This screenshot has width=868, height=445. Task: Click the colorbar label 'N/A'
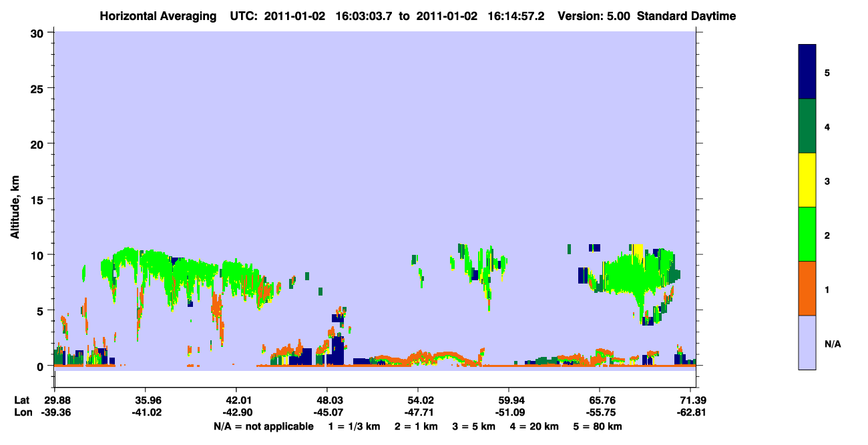point(833,344)
